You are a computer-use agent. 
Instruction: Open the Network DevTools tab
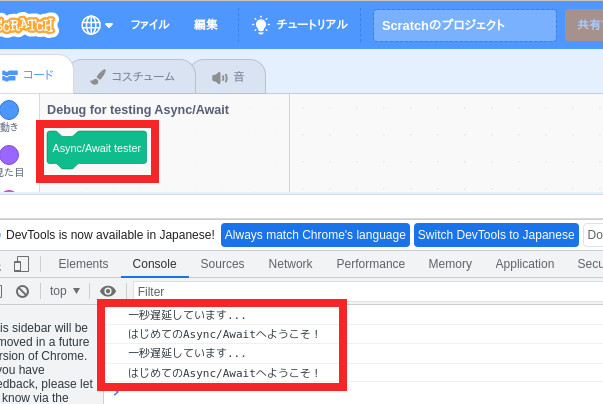coord(290,264)
